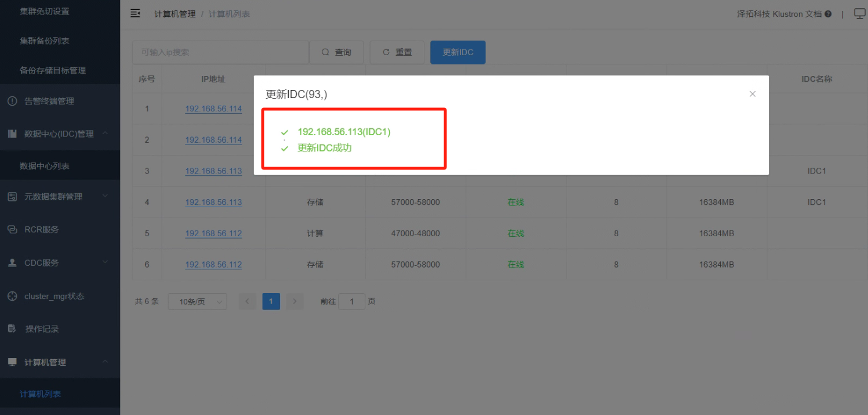Click the 操作记录 document icon

pyautogui.click(x=12, y=329)
